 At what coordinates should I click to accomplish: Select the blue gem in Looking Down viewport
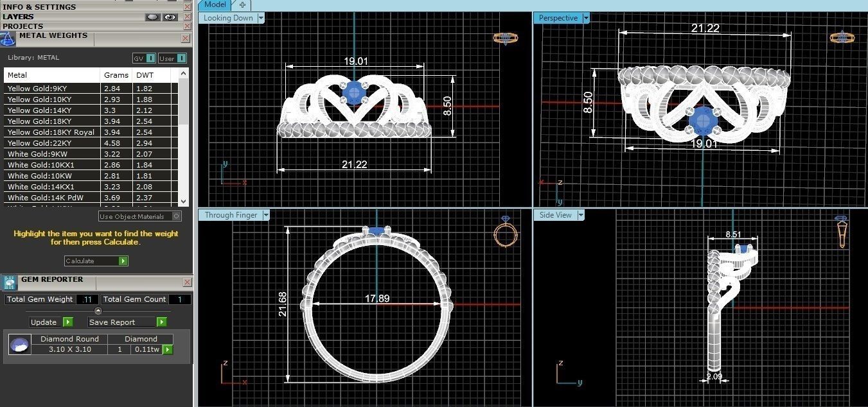click(353, 94)
